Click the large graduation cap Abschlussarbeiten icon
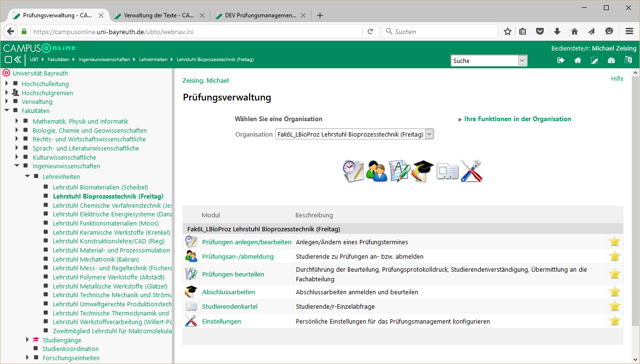This screenshot has width=640, height=364. coord(423,171)
